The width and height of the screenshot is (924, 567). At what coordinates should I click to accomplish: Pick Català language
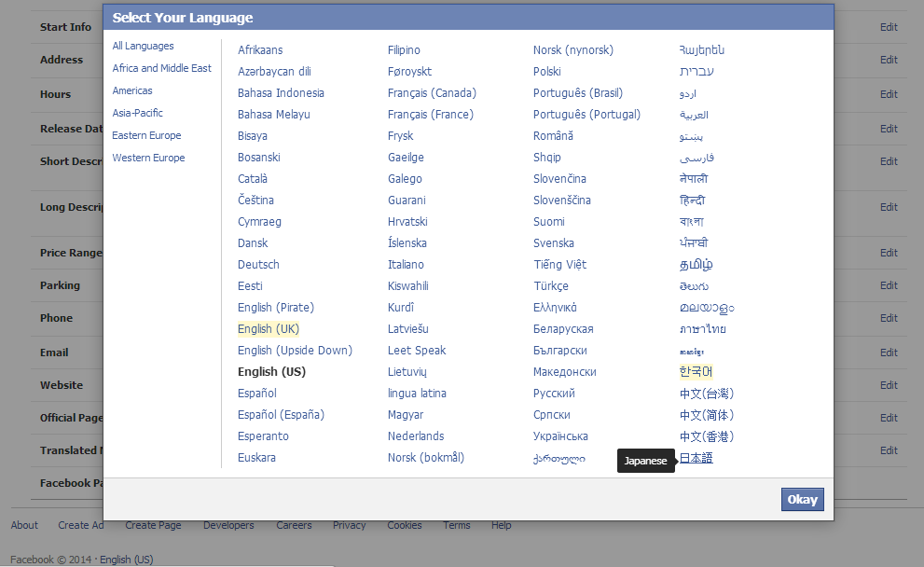point(253,179)
